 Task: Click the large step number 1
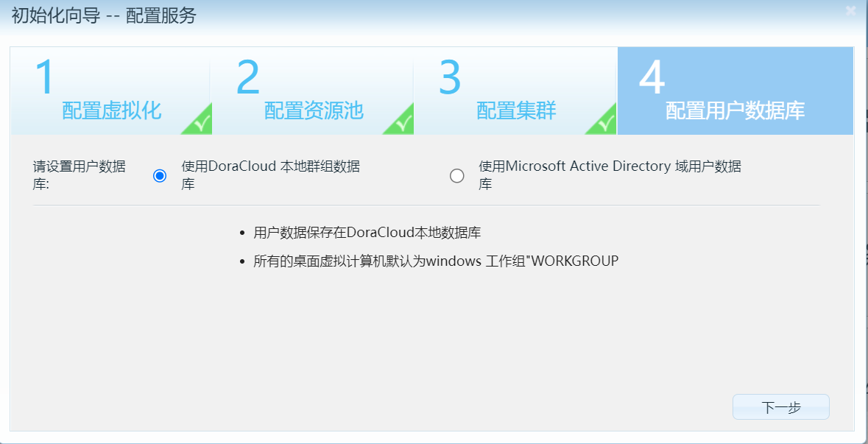45,77
